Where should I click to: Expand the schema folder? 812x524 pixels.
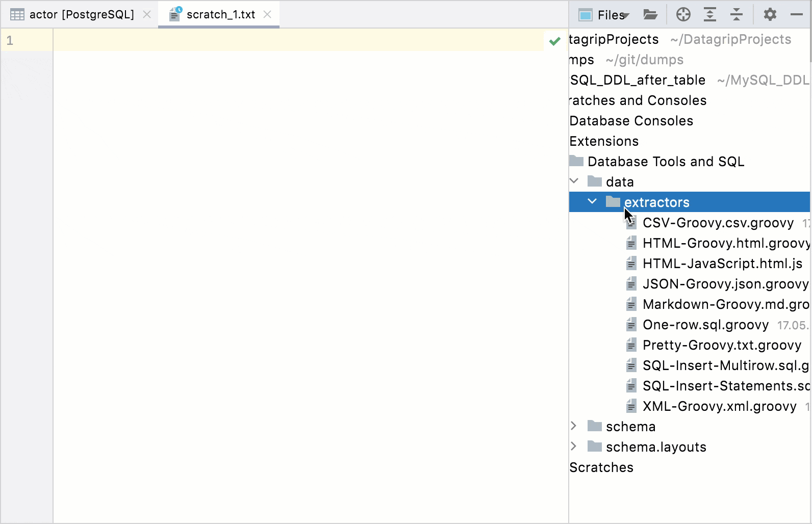point(574,426)
